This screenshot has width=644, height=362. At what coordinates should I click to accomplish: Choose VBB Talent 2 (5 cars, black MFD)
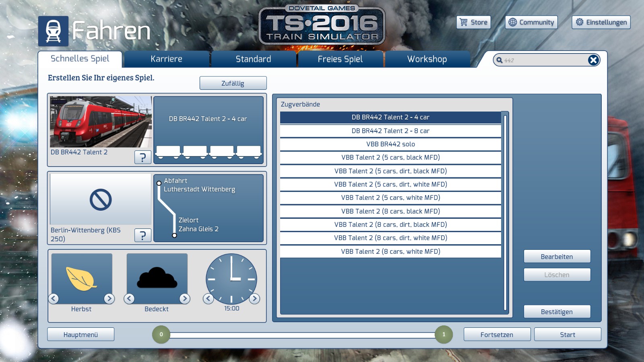coord(390,158)
